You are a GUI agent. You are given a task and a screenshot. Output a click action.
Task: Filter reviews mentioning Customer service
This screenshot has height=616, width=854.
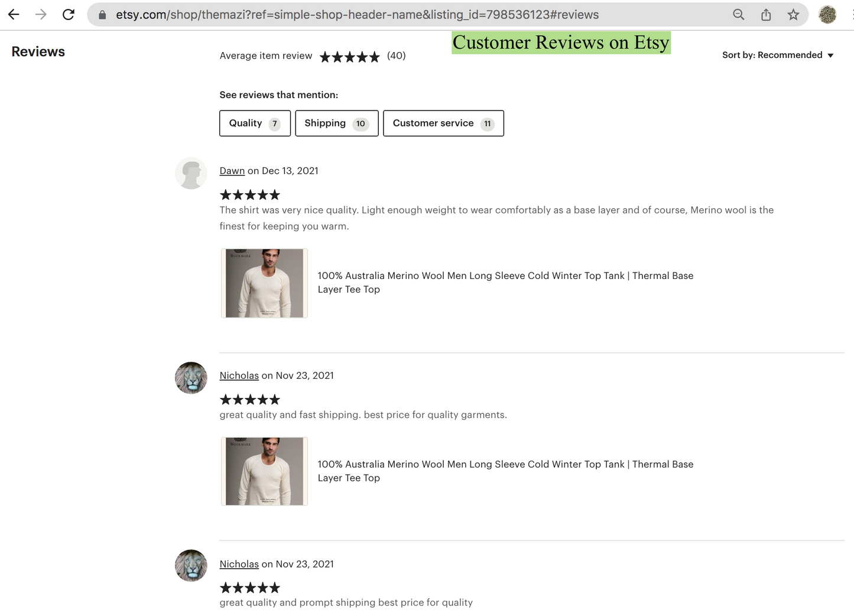(443, 123)
